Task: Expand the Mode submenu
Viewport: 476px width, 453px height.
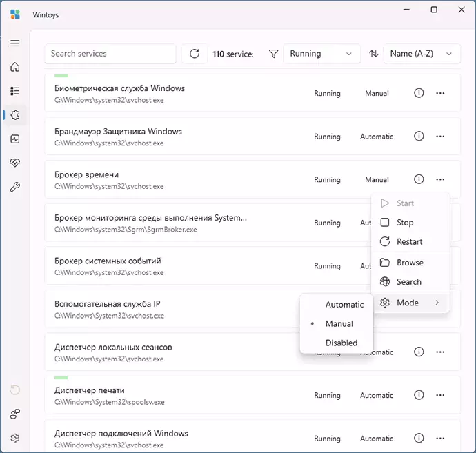Action: (410, 303)
